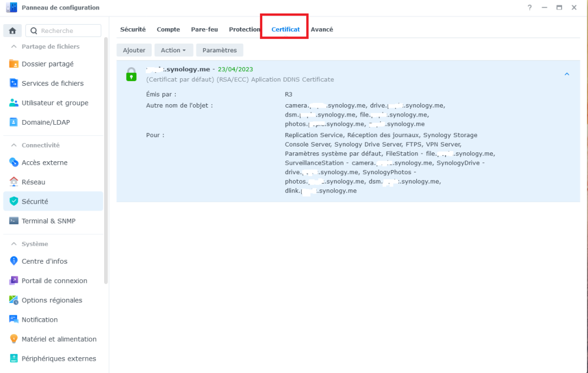Click the Périphériques externes icon
Viewport: 588px width, 373px height.
(14, 359)
